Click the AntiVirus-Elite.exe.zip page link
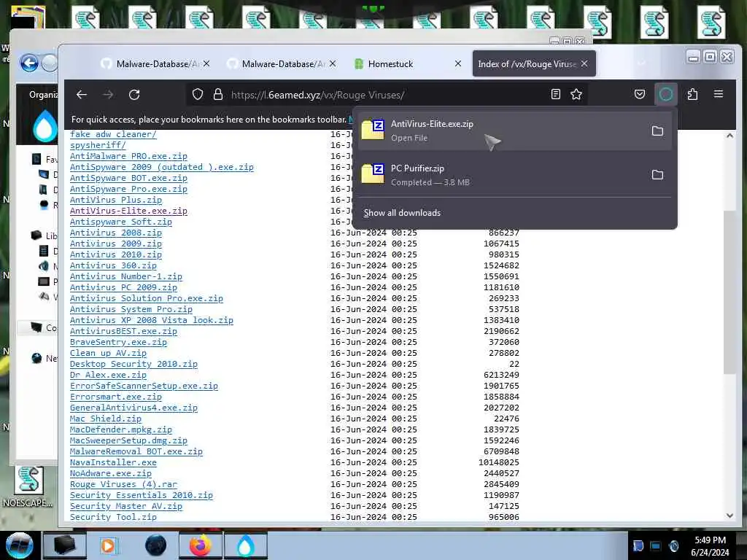The image size is (747, 560). coord(128,211)
